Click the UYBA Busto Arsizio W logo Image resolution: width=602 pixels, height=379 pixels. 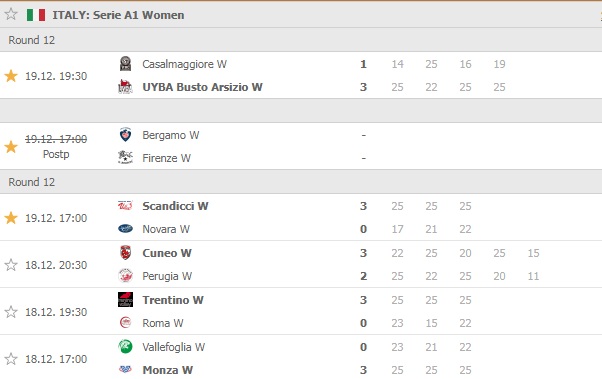(125, 87)
